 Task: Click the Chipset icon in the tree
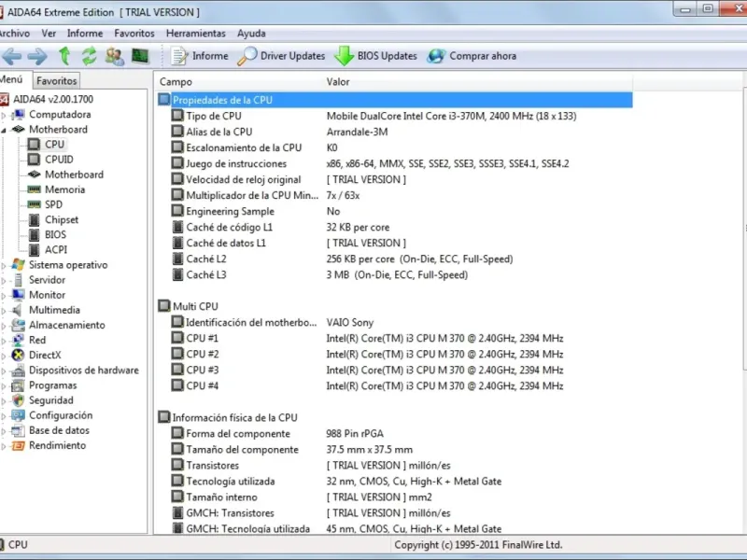[34, 219]
